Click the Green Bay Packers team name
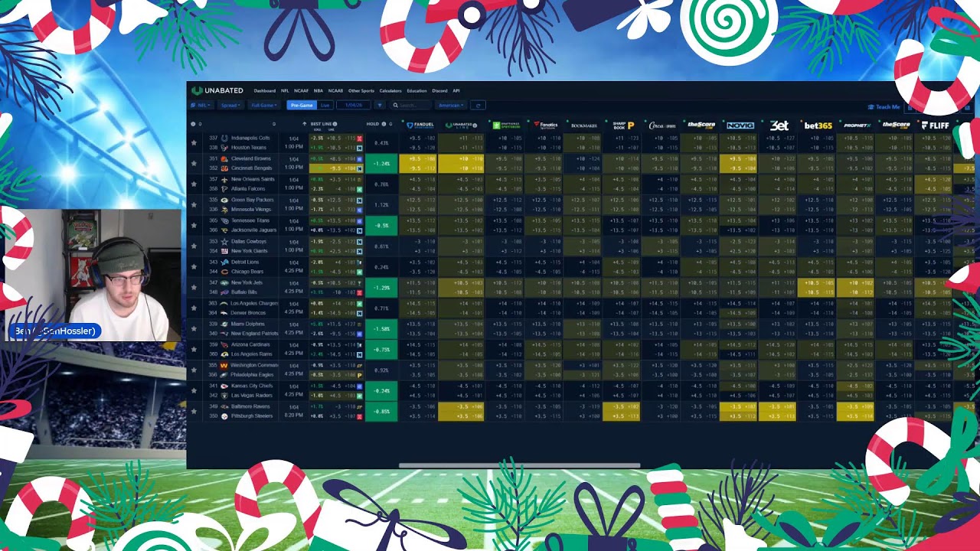Screen dimensions: 980x551 point(252,201)
